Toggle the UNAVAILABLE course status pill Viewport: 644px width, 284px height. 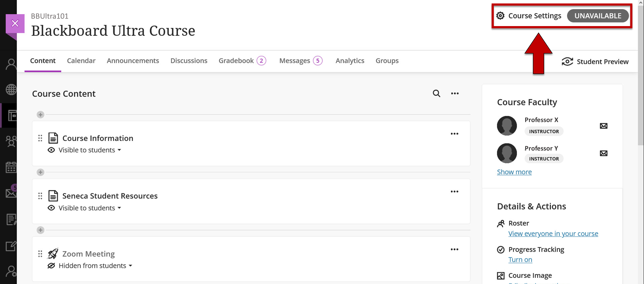pyautogui.click(x=598, y=16)
